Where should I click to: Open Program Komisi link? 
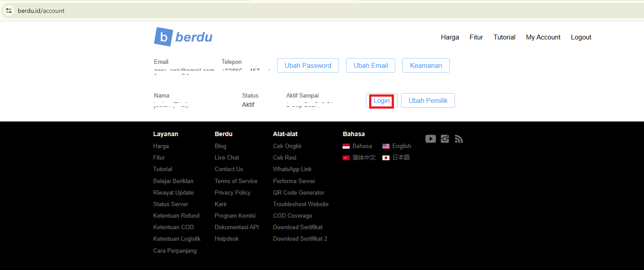(235, 215)
